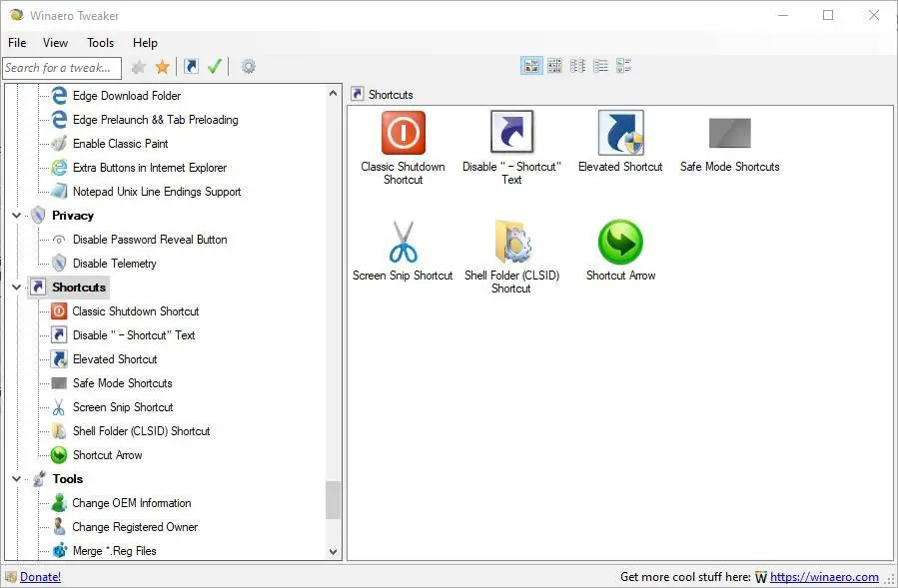898x588 pixels.
Task: Click the orange bookmarks star icon
Action: (163, 67)
